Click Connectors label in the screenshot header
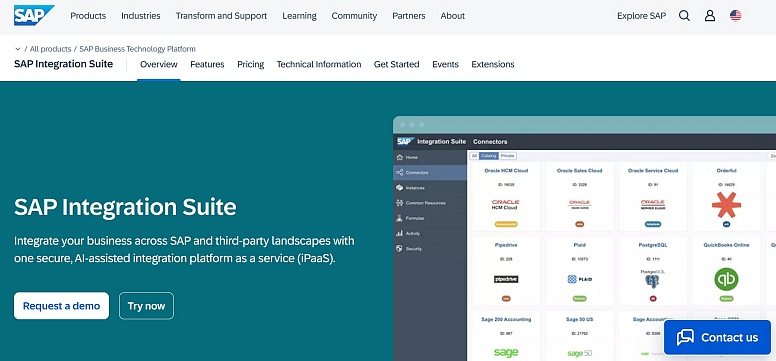The width and height of the screenshot is (776, 361). click(490, 142)
